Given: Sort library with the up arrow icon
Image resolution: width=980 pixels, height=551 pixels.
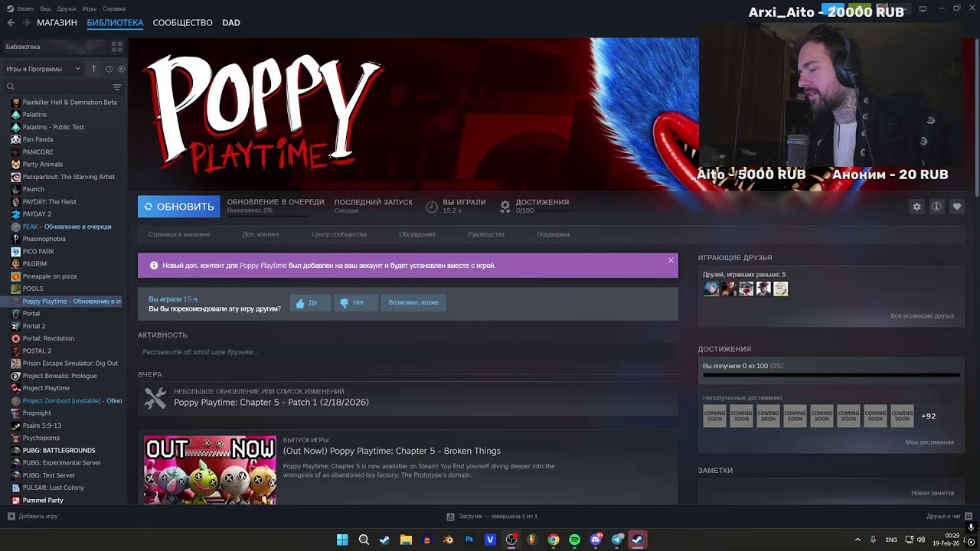Looking at the screenshot, I should point(93,69).
